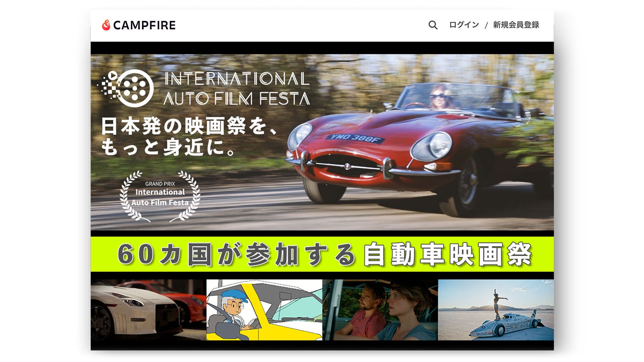Click the couple in car thumbnail
The height and width of the screenshot is (362, 644).
380,310
